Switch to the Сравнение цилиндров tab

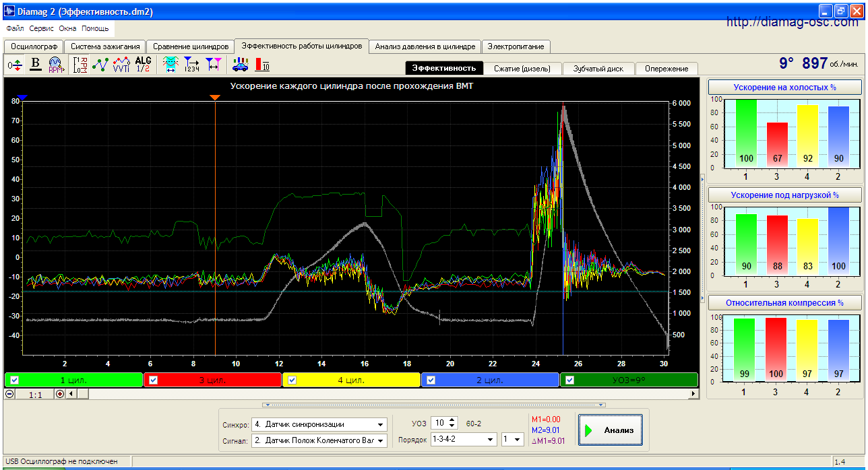[191, 46]
